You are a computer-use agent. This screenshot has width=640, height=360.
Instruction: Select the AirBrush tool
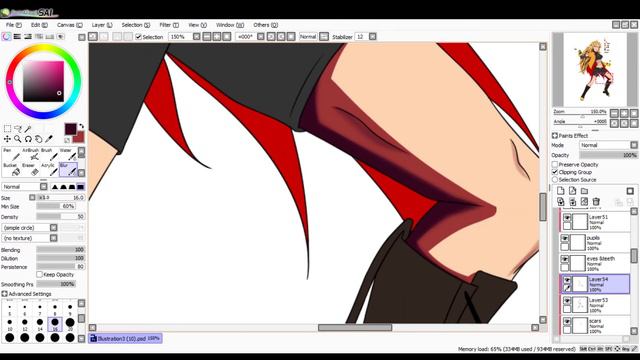coord(30,155)
